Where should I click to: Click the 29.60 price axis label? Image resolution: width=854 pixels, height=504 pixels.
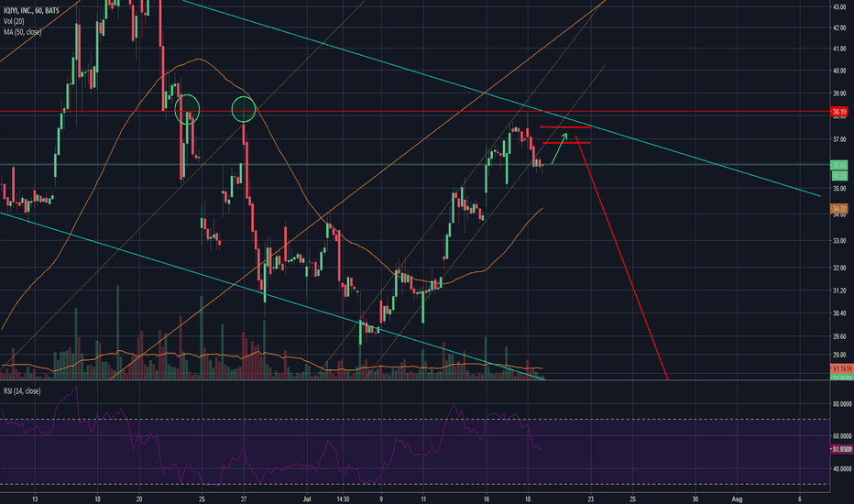(x=838, y=337)
